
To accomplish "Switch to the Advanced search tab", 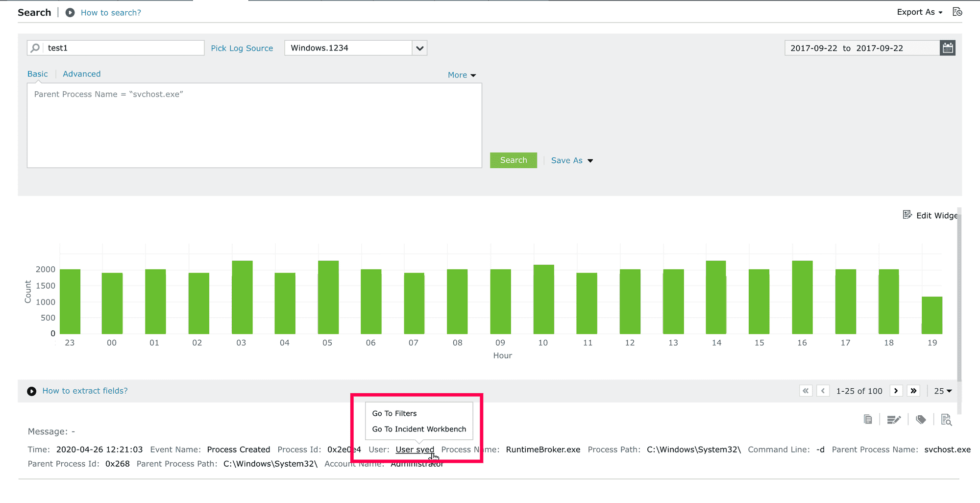I will [82, 74].
